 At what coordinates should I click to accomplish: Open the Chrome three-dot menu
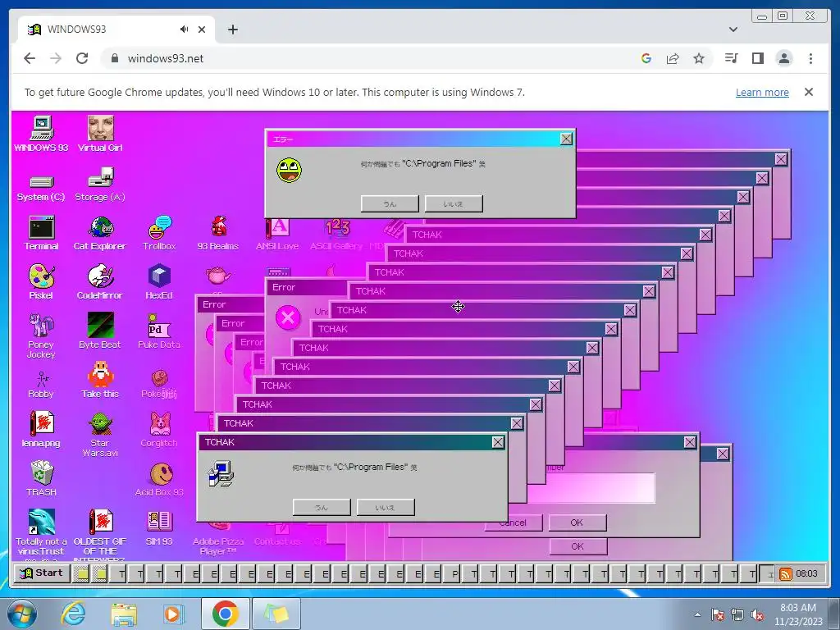(810, 58)
